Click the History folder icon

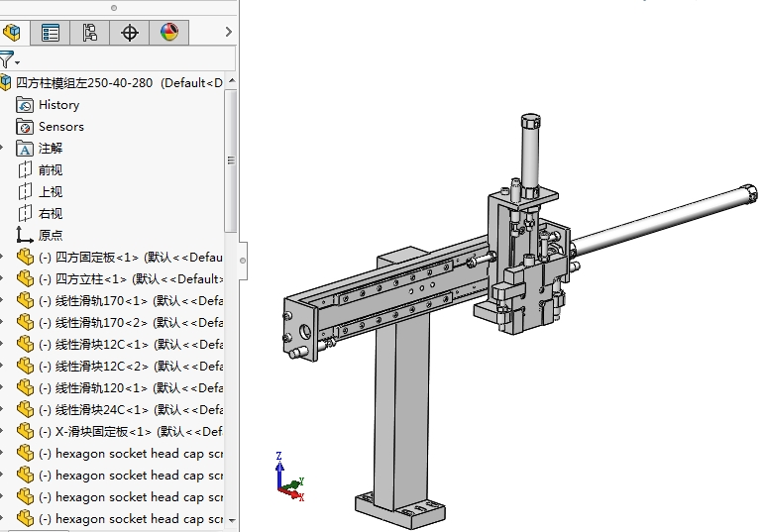pyautogui.click(x=25, y=105)
